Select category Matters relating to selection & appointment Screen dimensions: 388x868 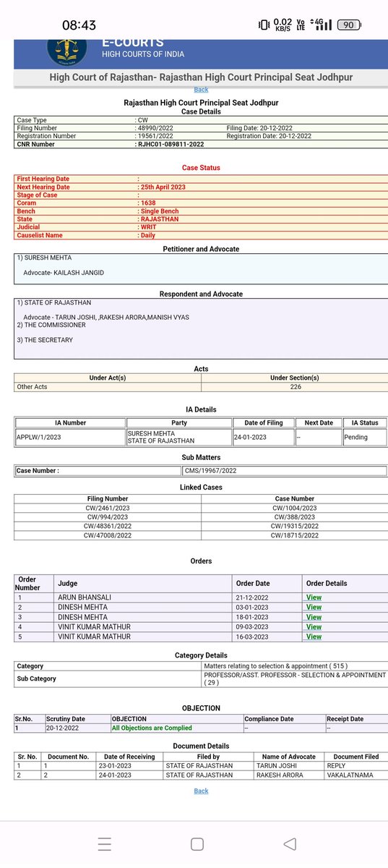[277, 665]
